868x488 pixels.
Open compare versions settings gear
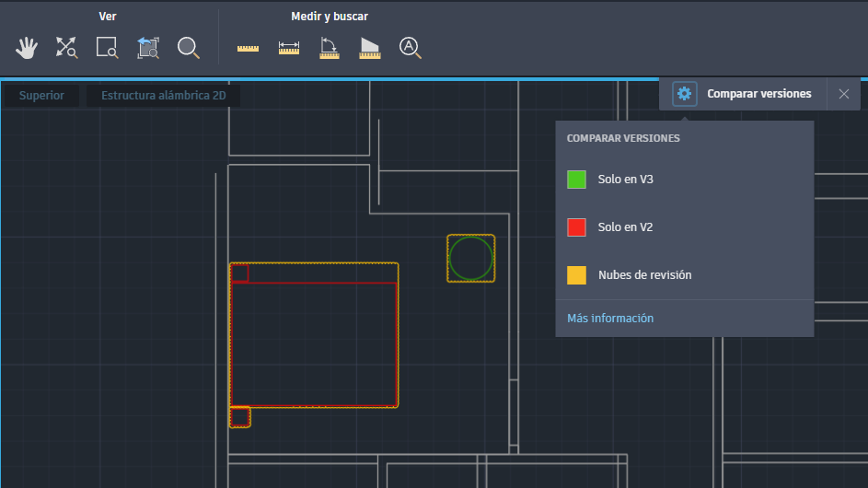click(684, 94)
